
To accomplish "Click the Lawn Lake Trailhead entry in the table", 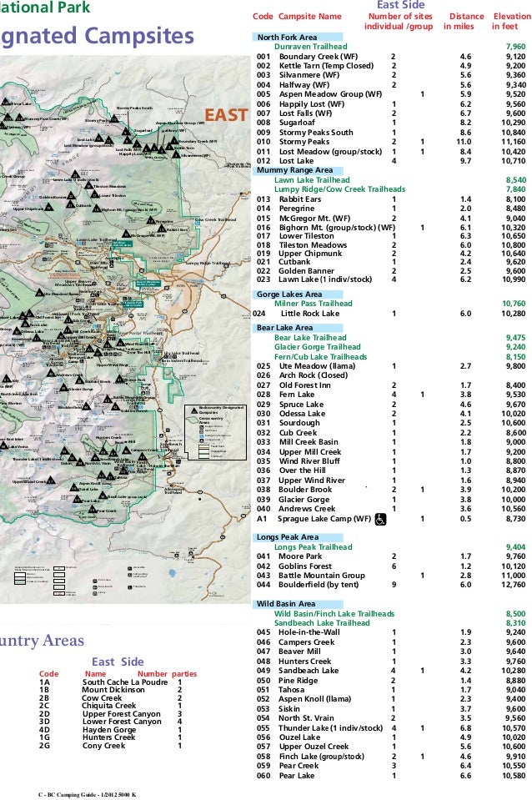I will [x=312, y=180].
